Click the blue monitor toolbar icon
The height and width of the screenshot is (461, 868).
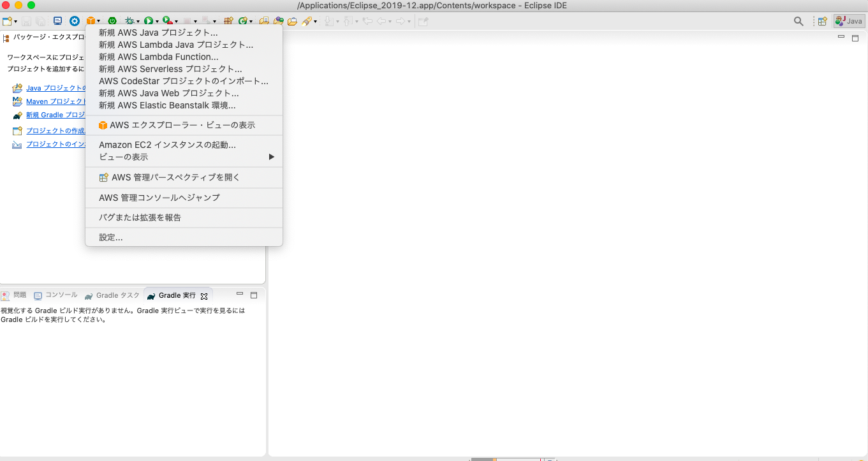58,21
